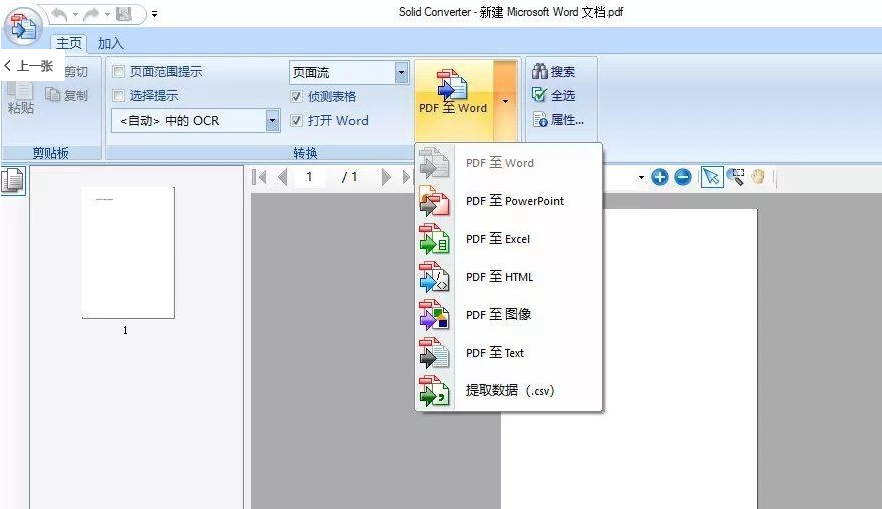Open the Undo history dropdown arrow
The image size is (882, 509).
75,14
